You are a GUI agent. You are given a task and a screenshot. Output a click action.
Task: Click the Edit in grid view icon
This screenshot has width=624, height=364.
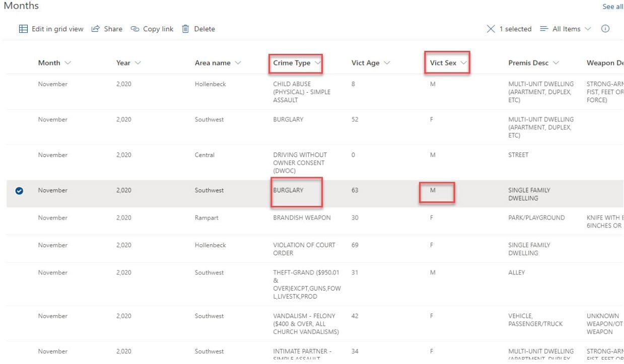click(x=23, y=29)
